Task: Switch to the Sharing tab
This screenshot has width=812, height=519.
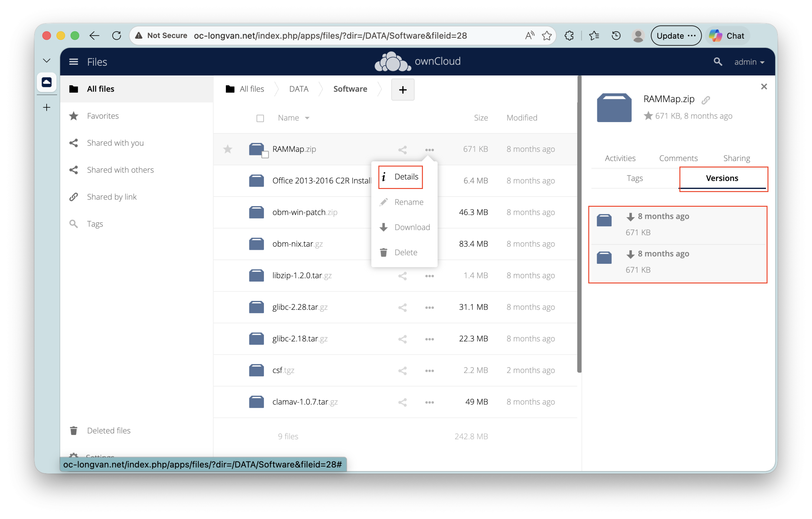Action: (x=736, y=158)
